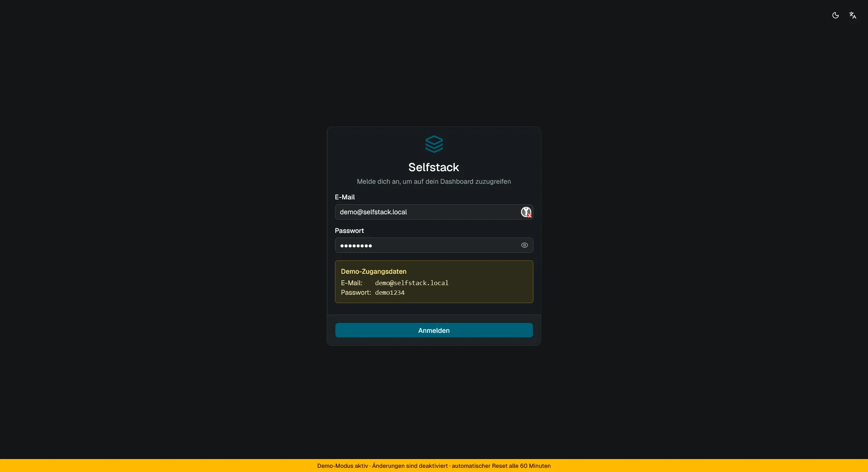Click the Selfstack layered logo
The image size is (868, 472).
434,144
